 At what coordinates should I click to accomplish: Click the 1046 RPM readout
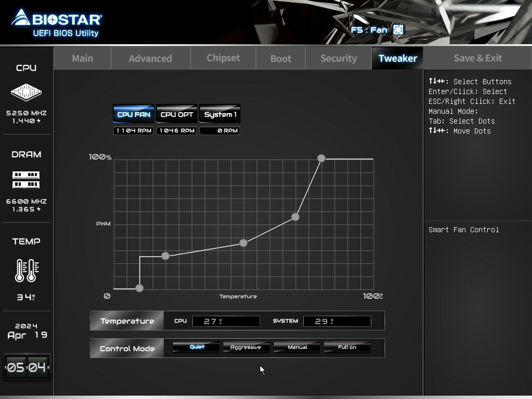point(177,130)
